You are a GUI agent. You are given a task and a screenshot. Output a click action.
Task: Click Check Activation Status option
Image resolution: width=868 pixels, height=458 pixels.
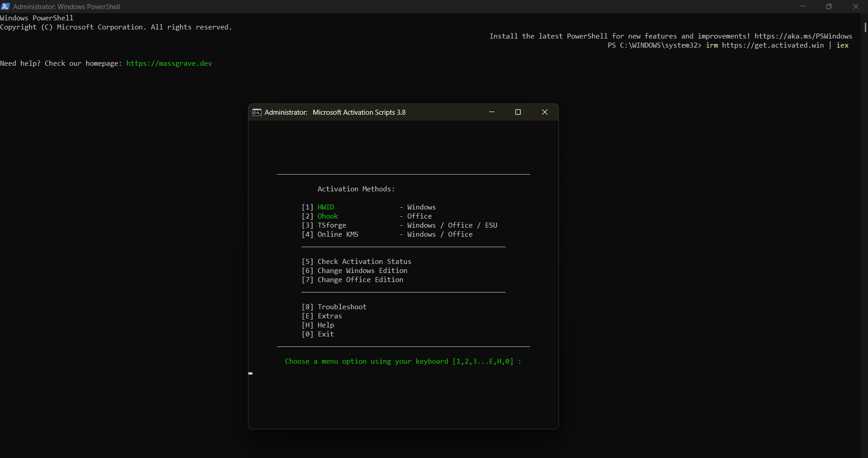[364, 262]
